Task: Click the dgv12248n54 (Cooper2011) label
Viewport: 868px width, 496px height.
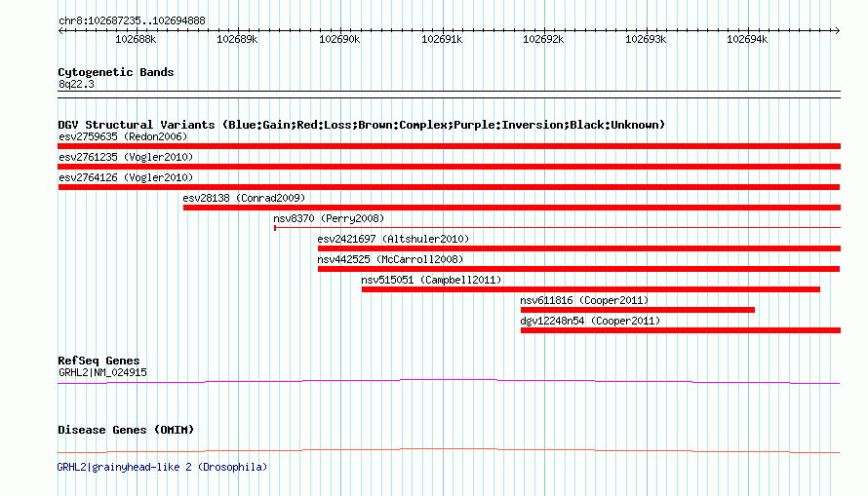Action: coord(590,321)
